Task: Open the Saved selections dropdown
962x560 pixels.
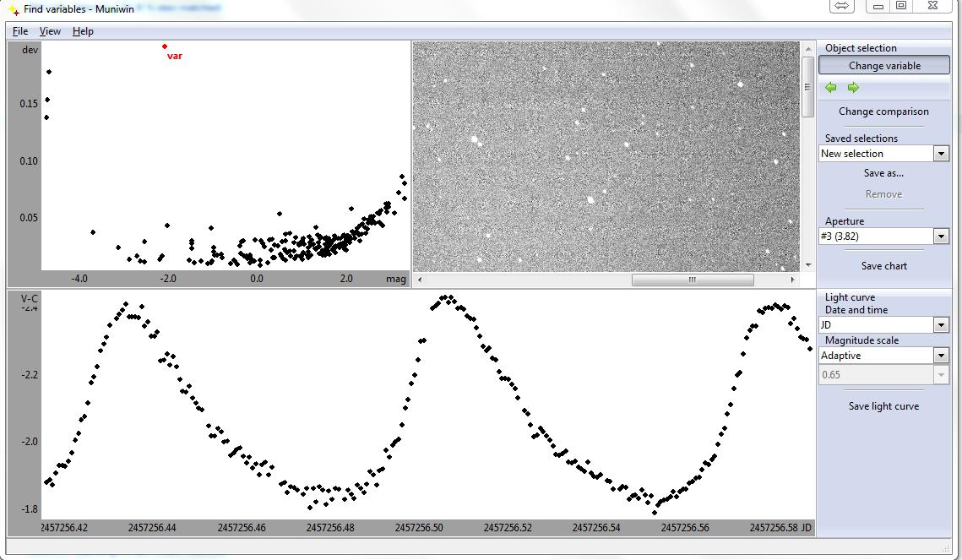Action: [x=941, y=154]
